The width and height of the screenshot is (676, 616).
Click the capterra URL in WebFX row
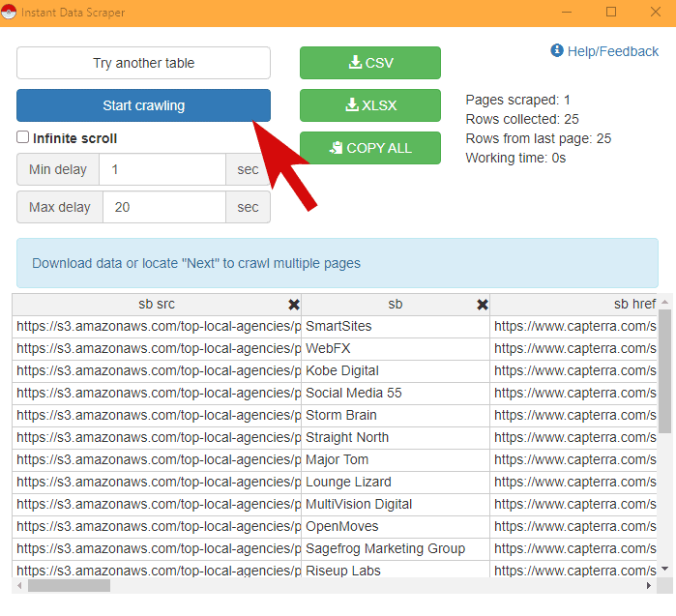tap(575, 349)
